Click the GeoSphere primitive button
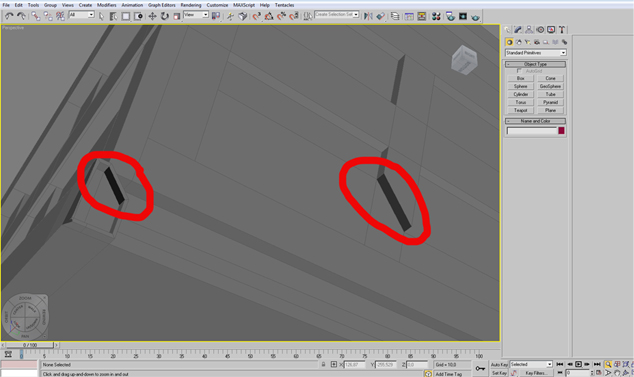This screenshot has height=377, width=634. tap(550, 86)
